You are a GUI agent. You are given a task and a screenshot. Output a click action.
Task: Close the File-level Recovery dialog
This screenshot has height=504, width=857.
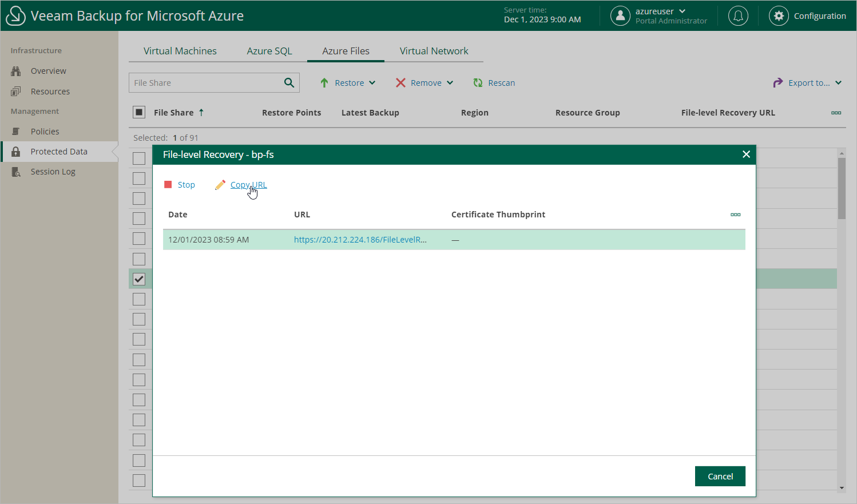[746, 154]
